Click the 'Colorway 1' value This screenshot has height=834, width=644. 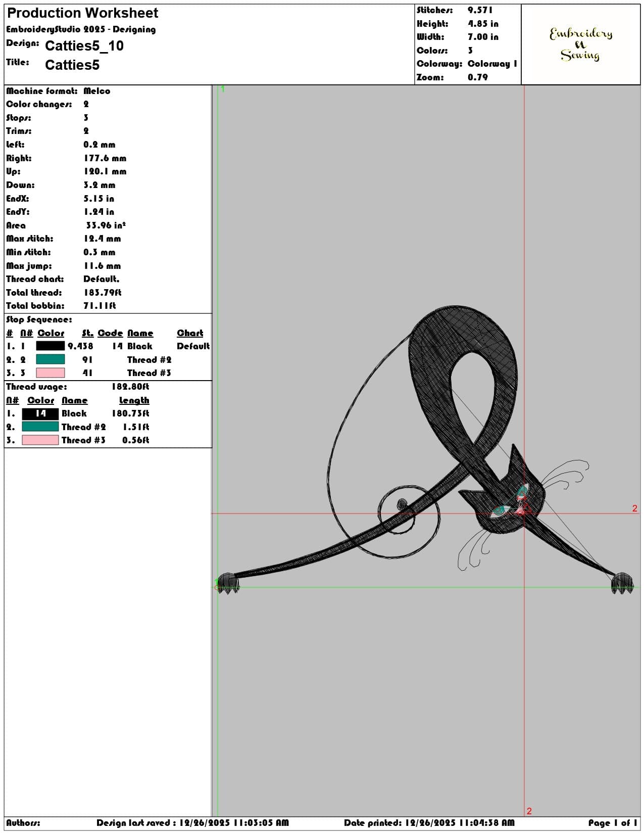point(492,64)
